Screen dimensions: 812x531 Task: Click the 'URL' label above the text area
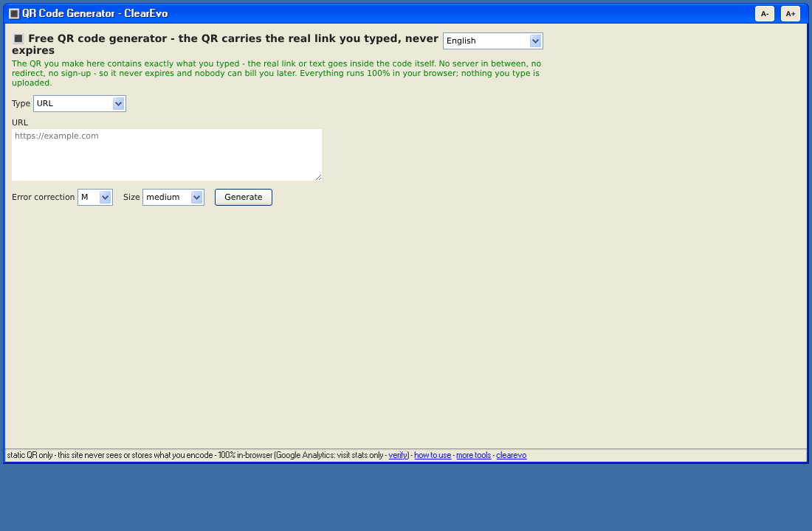click(20, 122)
